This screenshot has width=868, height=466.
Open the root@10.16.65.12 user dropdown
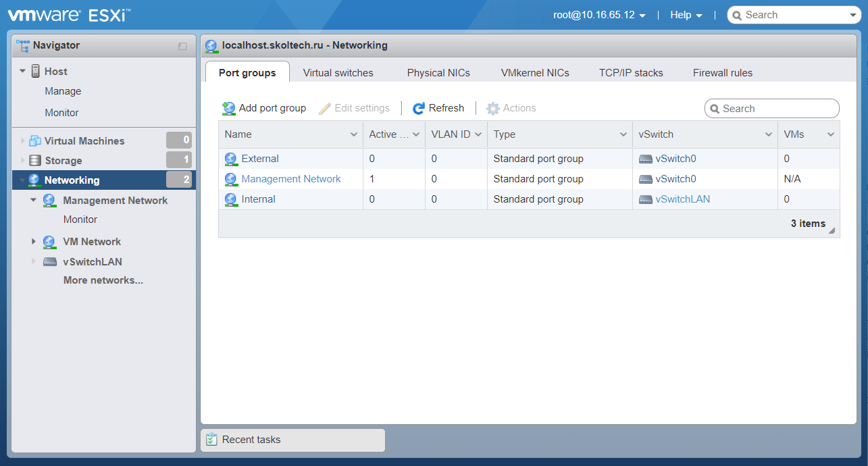point(600,15)
